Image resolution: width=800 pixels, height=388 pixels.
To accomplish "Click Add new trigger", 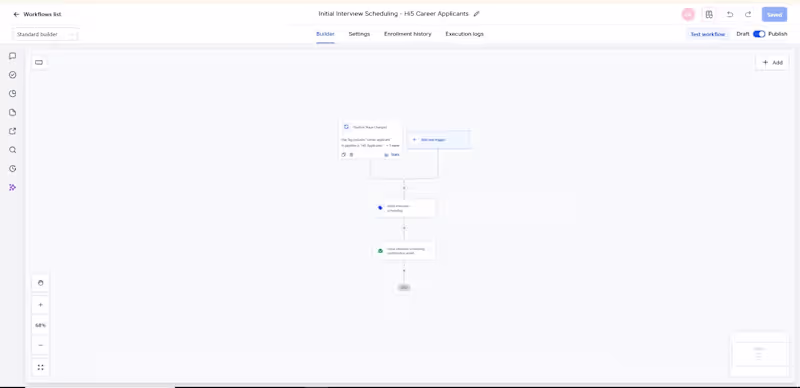I will [438, 139].
